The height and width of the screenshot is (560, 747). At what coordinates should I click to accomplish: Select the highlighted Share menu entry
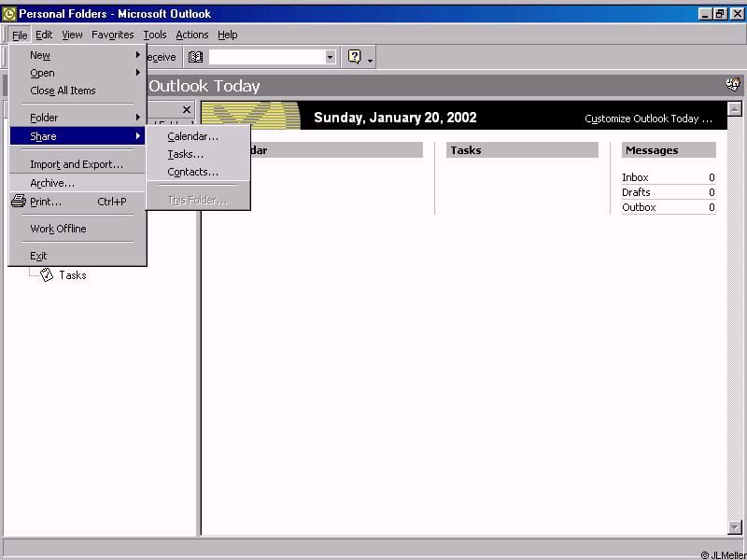click(x=78, y=136)
